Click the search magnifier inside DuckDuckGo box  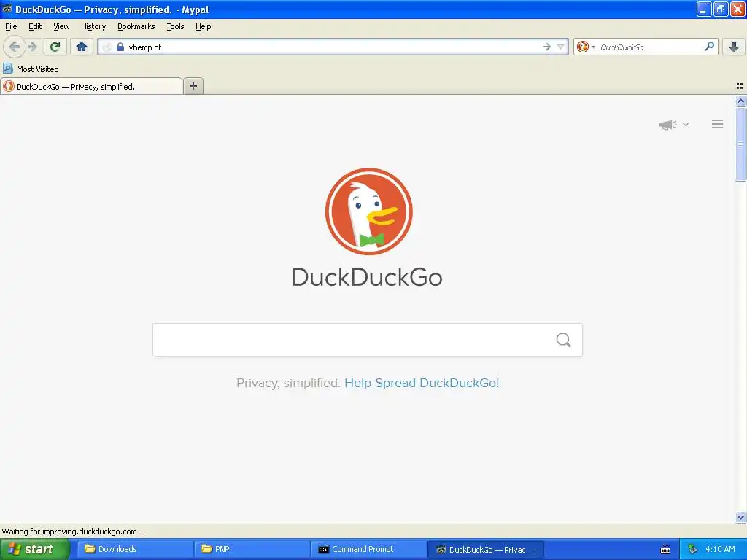[564, 340]
